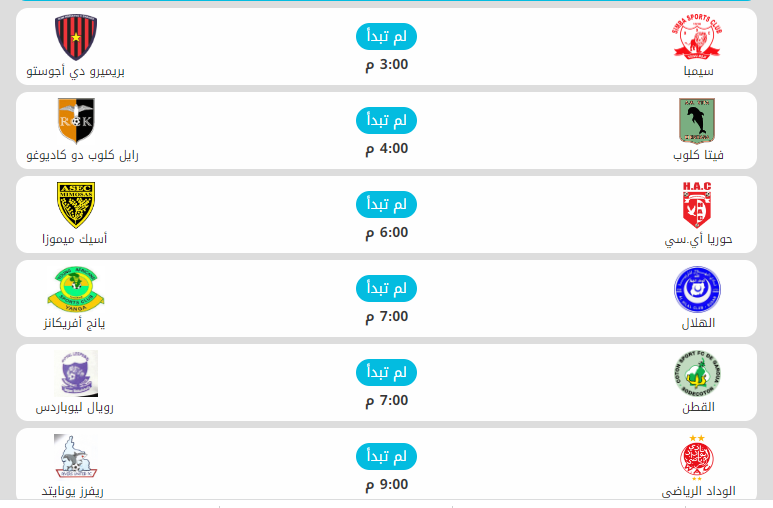Open the team link 'بريميرو دي أجوستو'

76,72
